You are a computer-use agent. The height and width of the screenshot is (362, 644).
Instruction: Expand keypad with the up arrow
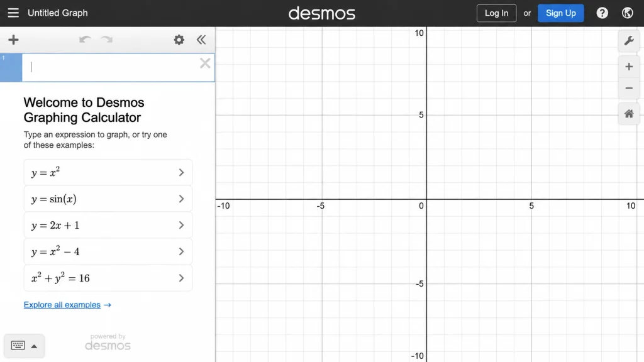tap(34, 346)
